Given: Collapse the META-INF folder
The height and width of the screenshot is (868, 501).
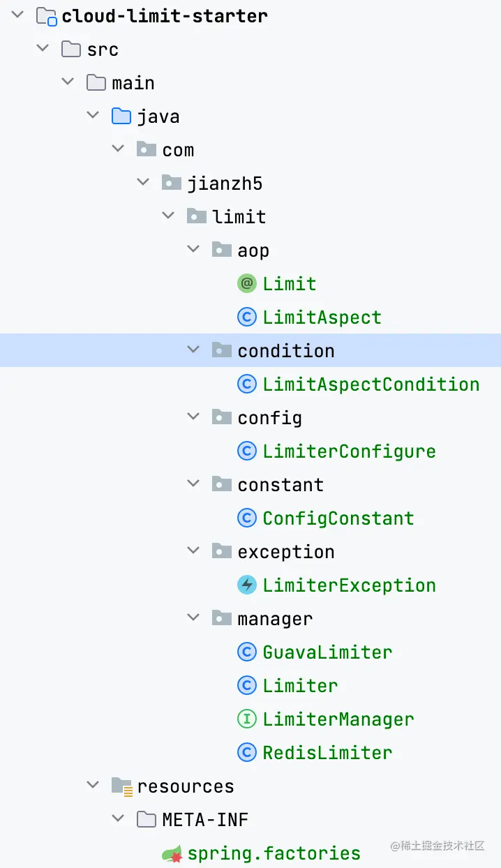Looking at the screenshot, I should pyautogui.click(x=118, y=820).
